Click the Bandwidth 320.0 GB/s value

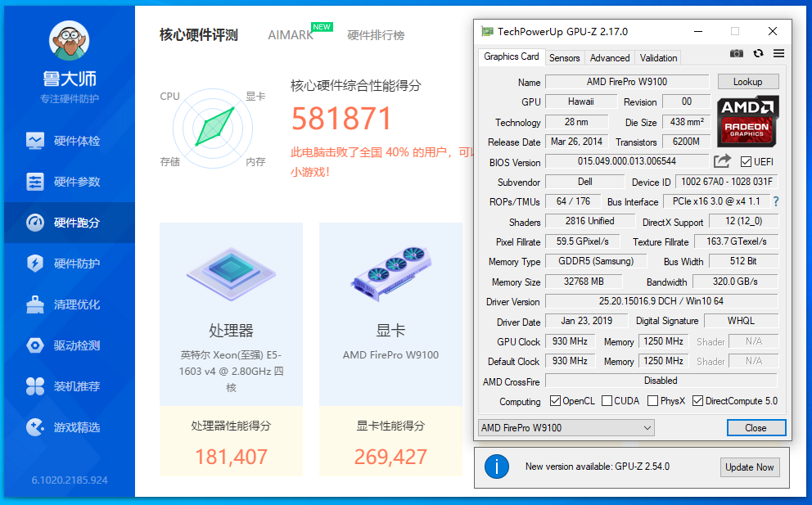(x=735, y=282)
